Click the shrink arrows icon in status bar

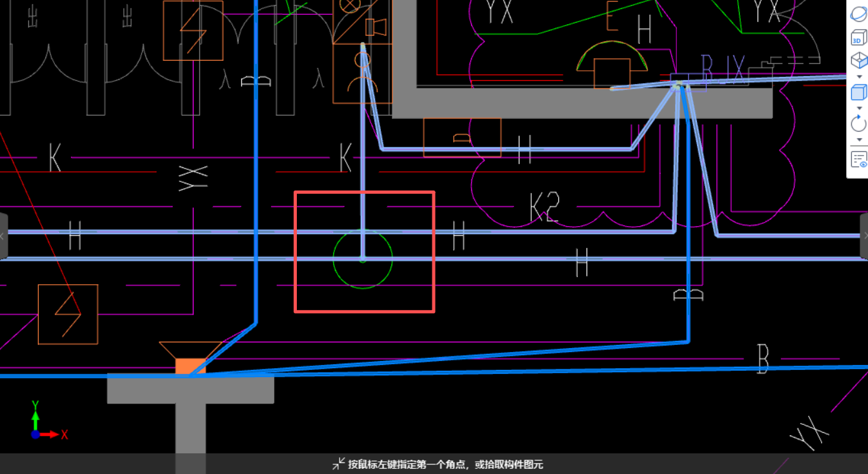338,464
